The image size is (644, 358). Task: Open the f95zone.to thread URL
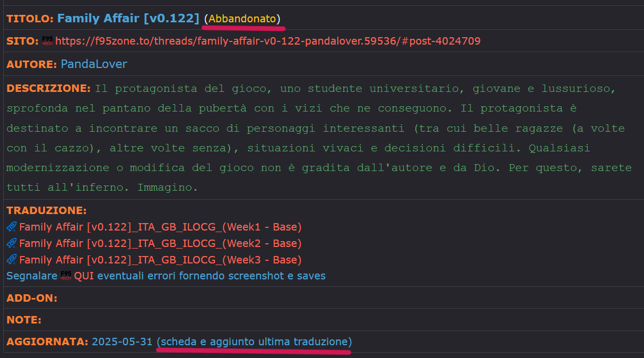(x=268, y=41)
